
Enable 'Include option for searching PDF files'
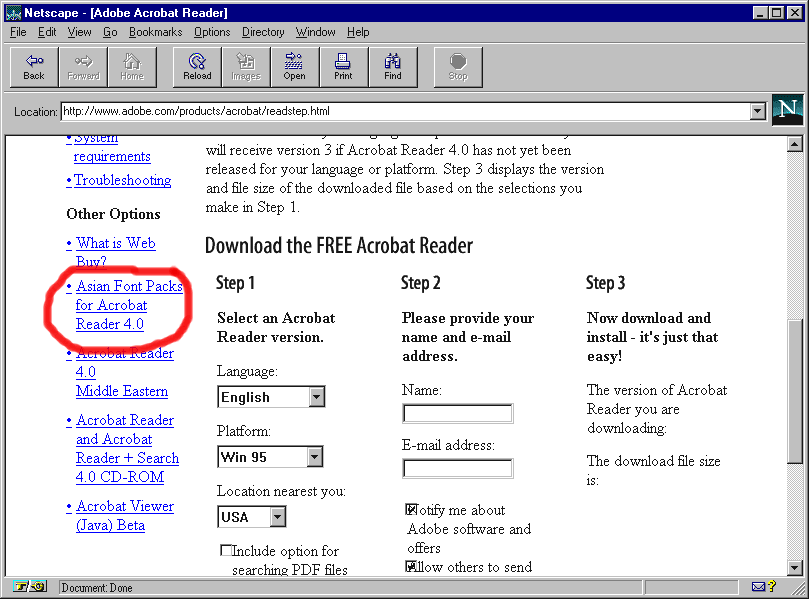[226, 551]
